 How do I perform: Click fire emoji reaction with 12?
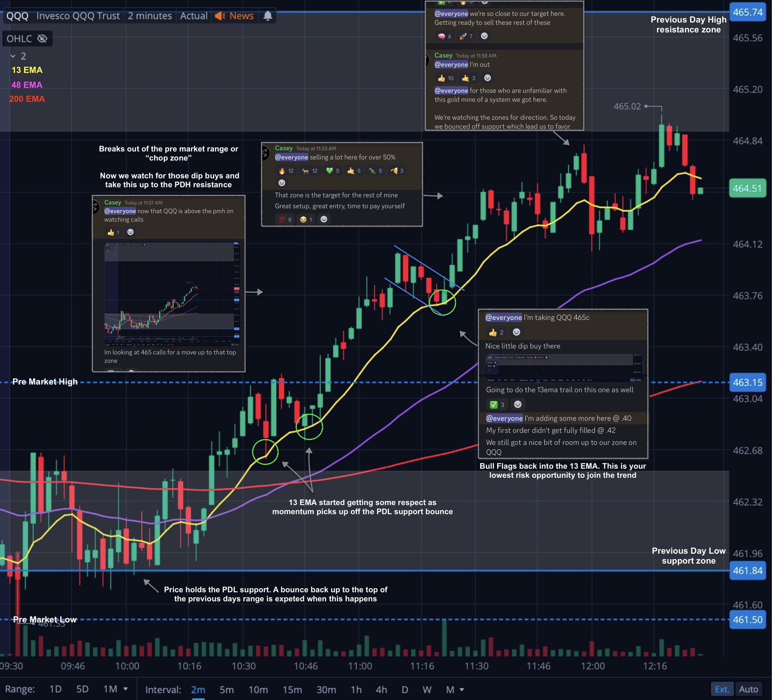point(286,171)
